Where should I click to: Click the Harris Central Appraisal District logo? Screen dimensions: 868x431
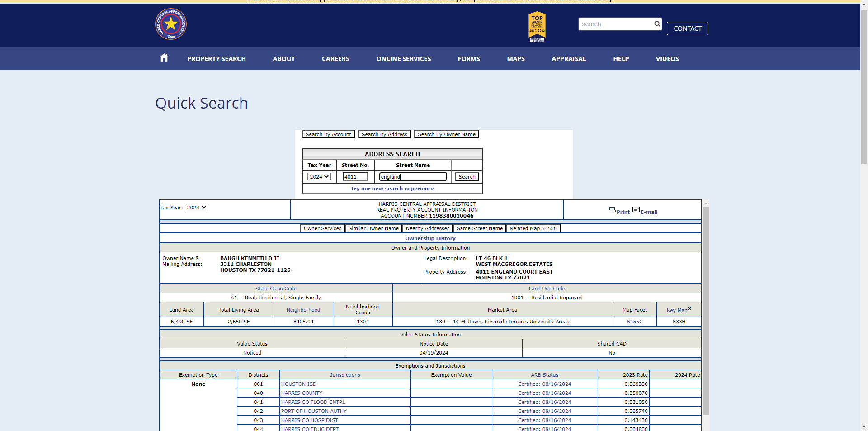[x=171, y=24]
